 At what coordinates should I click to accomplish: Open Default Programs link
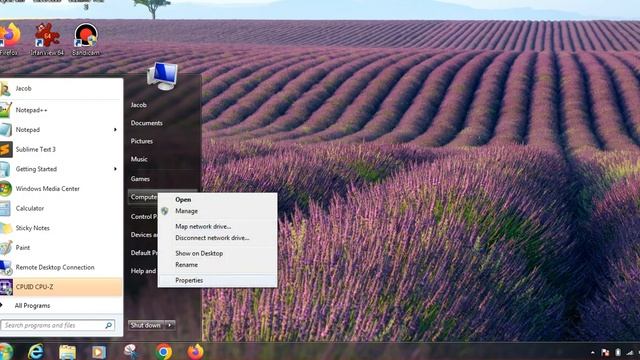click(144, 253)
